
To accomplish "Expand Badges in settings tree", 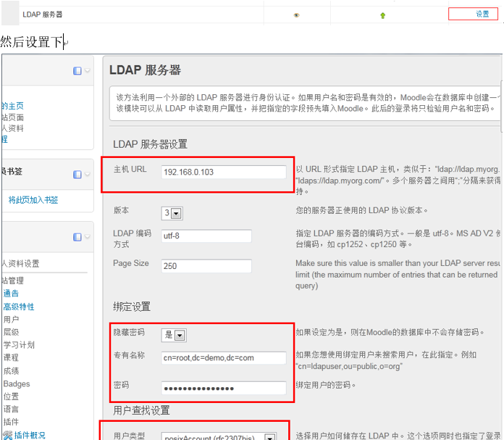I will click(x=17, y=383).
